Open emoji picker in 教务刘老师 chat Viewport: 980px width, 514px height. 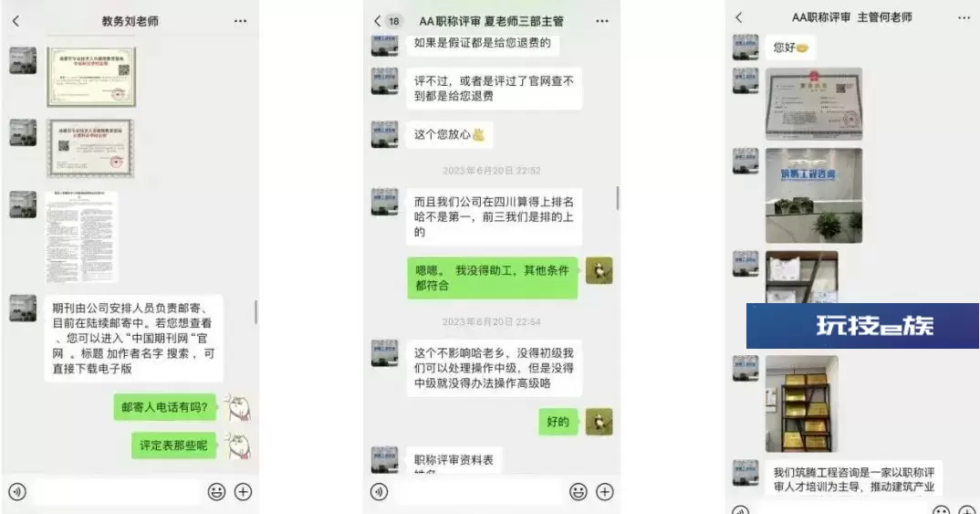click(216, 492)
